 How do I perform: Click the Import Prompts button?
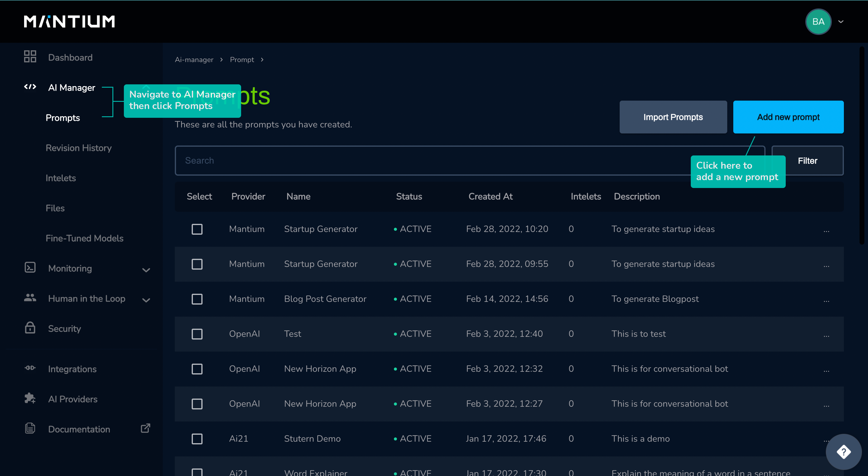(673, 117)
